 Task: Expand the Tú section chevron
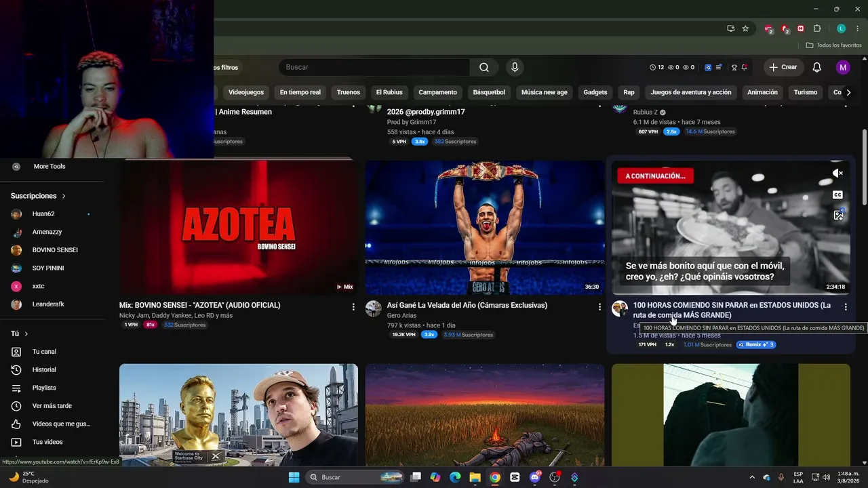tap(26, 333)
